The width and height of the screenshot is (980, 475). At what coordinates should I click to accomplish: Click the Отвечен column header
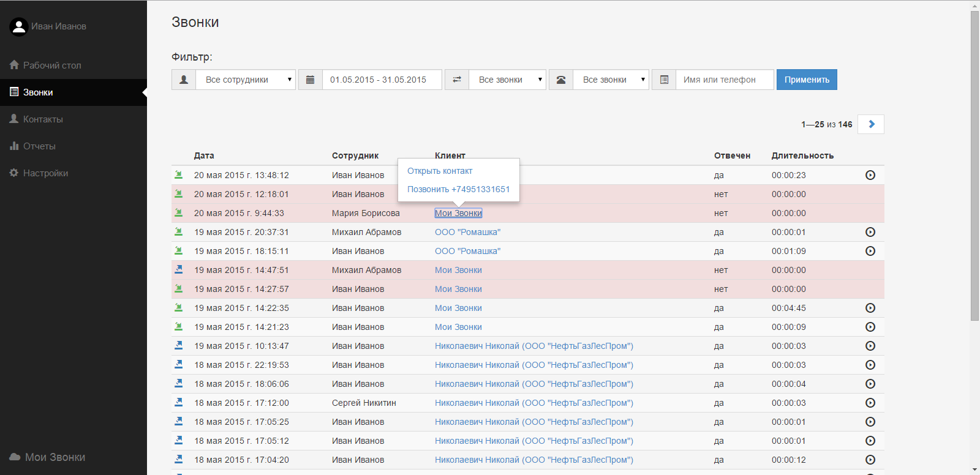(732, 155)
